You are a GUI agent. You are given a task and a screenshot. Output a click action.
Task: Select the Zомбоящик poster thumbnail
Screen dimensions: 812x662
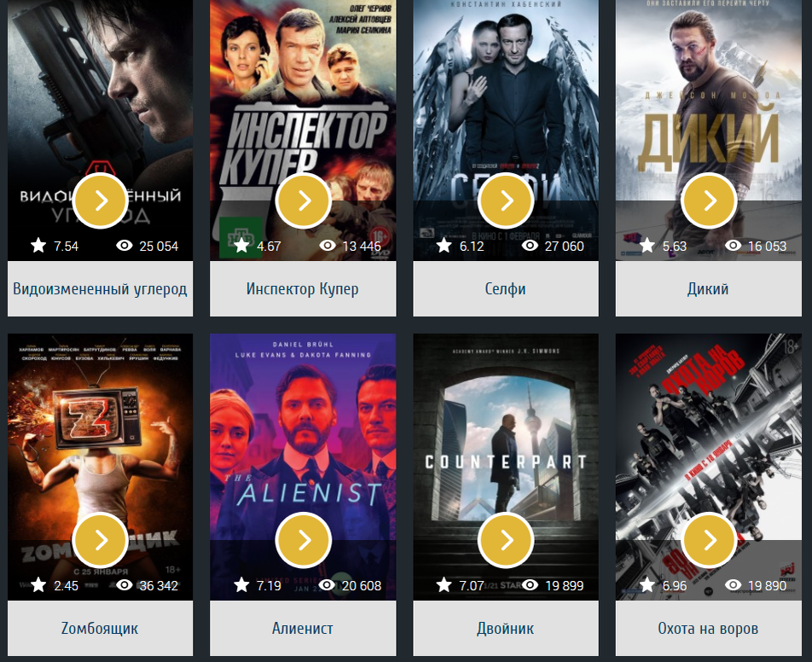click(100, 467)
